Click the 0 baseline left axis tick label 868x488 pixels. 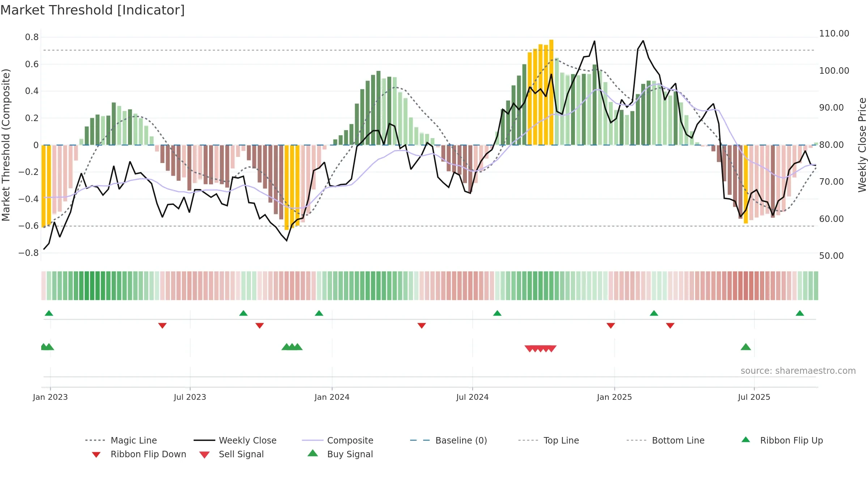pyautogui.click(x=36, y=145)
